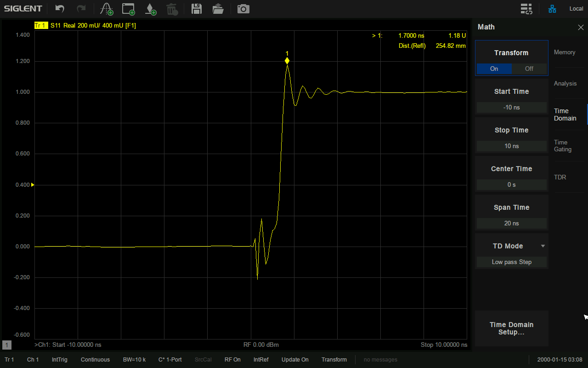The height and width of the screenshot is (368, 588).
Task: Switch to the TDR tab
Action: tap(560, 177)
